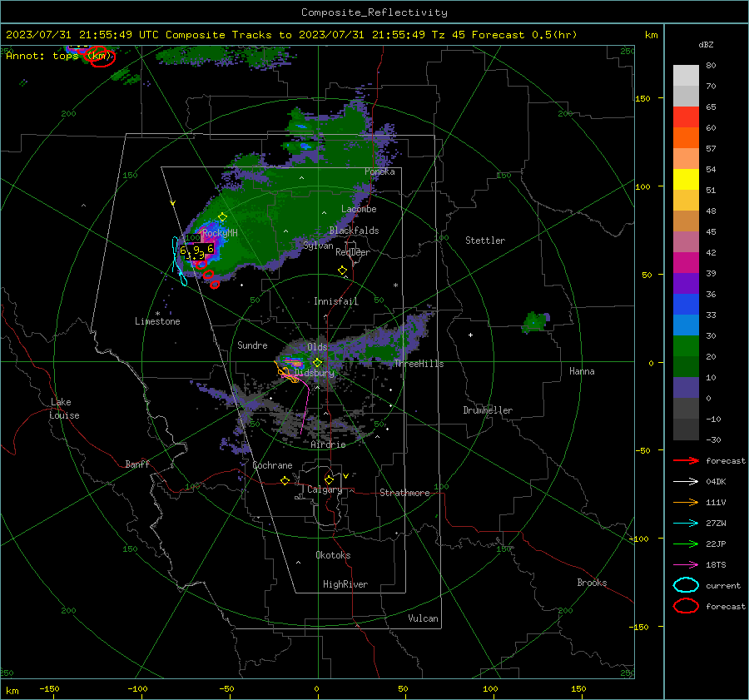Click the RedDeer city label
This screenshot has width=749, height=700.
[353, 252]
